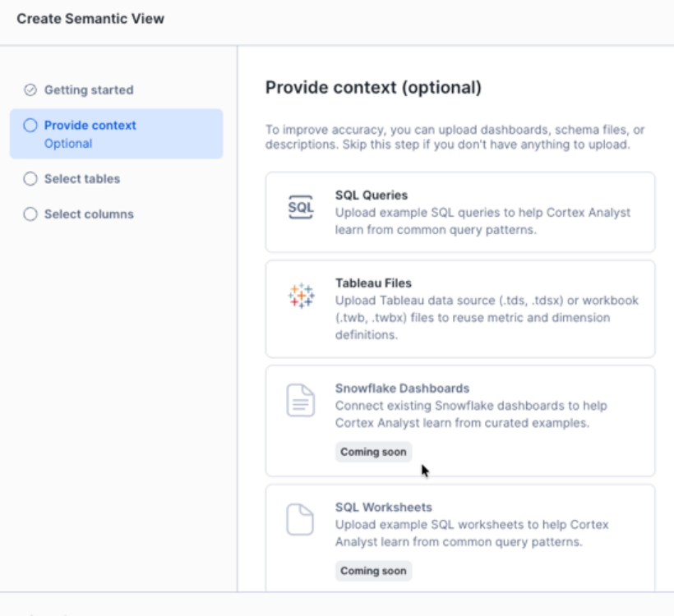Click the SQL Worksheets file icon
This screenshot has height=616, width=674.
[x=301, y=520]
